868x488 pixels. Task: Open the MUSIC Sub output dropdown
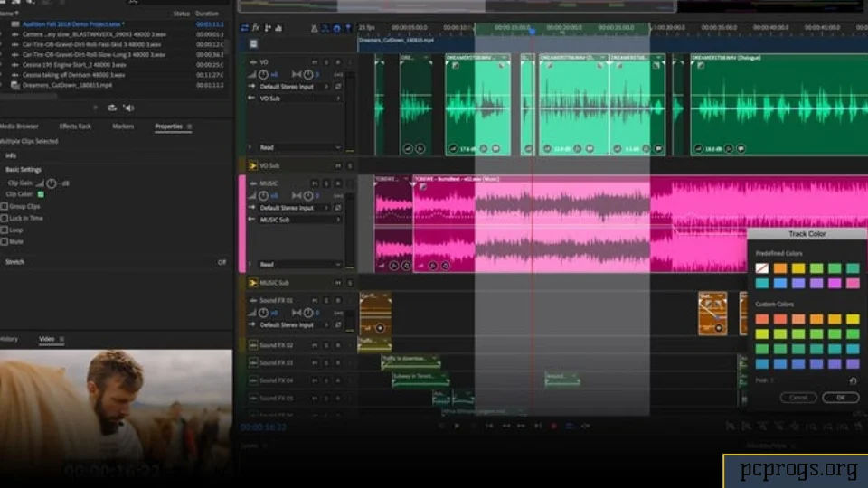(299, 220)
